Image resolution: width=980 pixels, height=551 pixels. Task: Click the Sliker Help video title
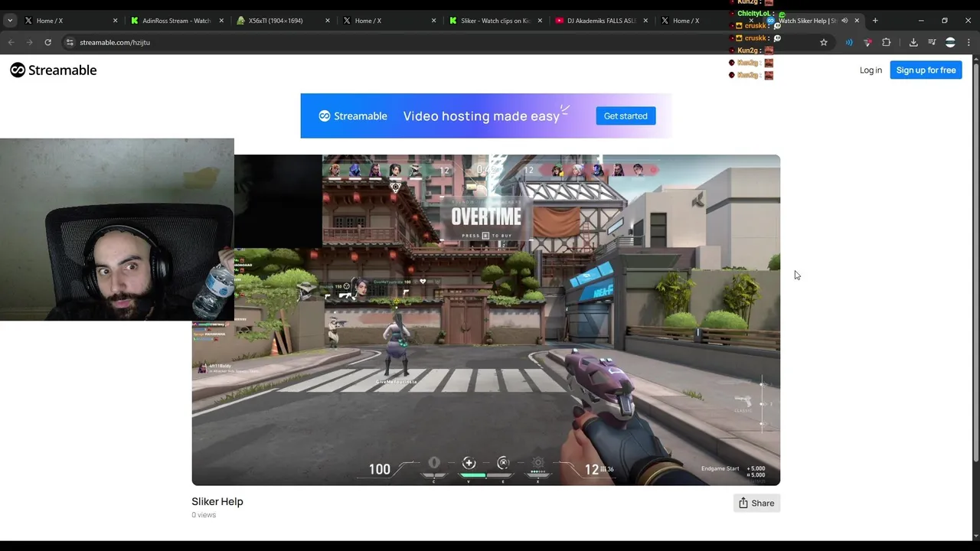(217, 501)
